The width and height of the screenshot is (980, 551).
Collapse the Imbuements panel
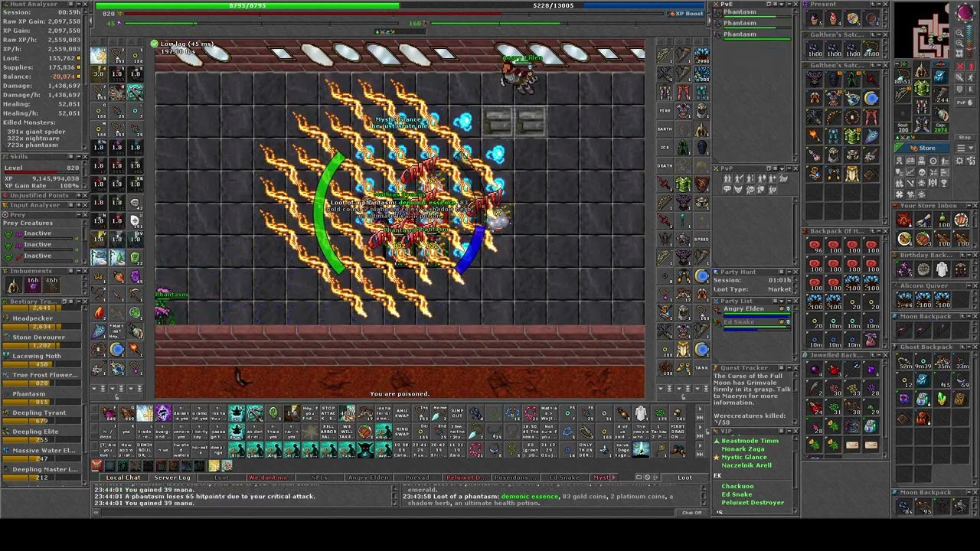(77, 271)
